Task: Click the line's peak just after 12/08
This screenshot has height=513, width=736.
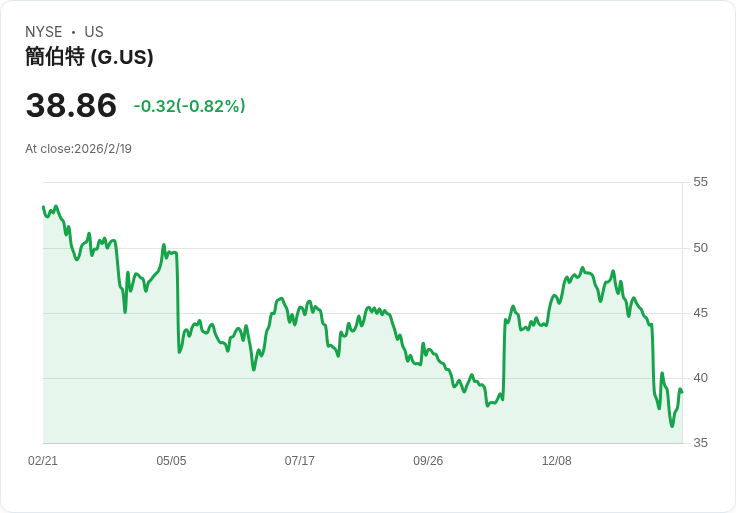Action: [x=582, y=268]
